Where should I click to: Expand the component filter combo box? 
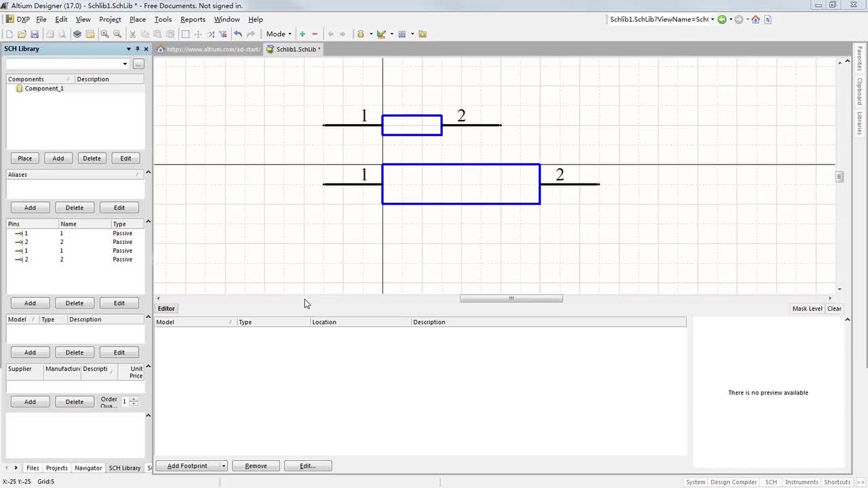point(125,64)
